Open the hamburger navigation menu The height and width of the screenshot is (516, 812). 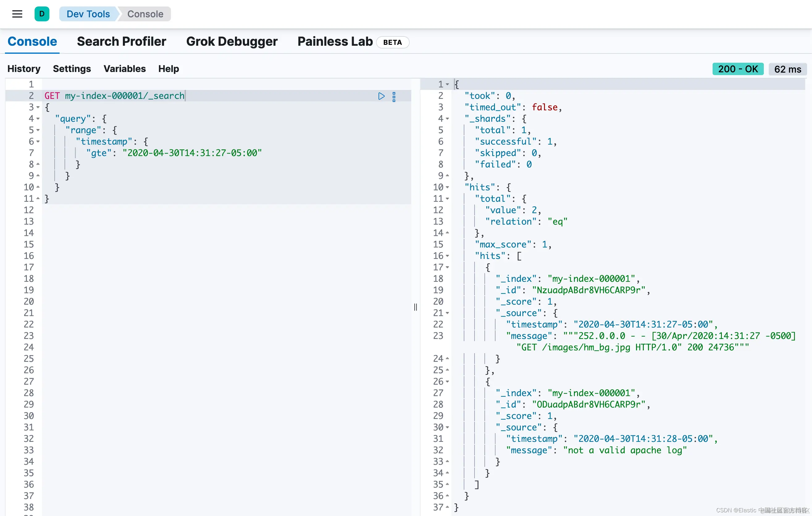(x=17, y=14)
